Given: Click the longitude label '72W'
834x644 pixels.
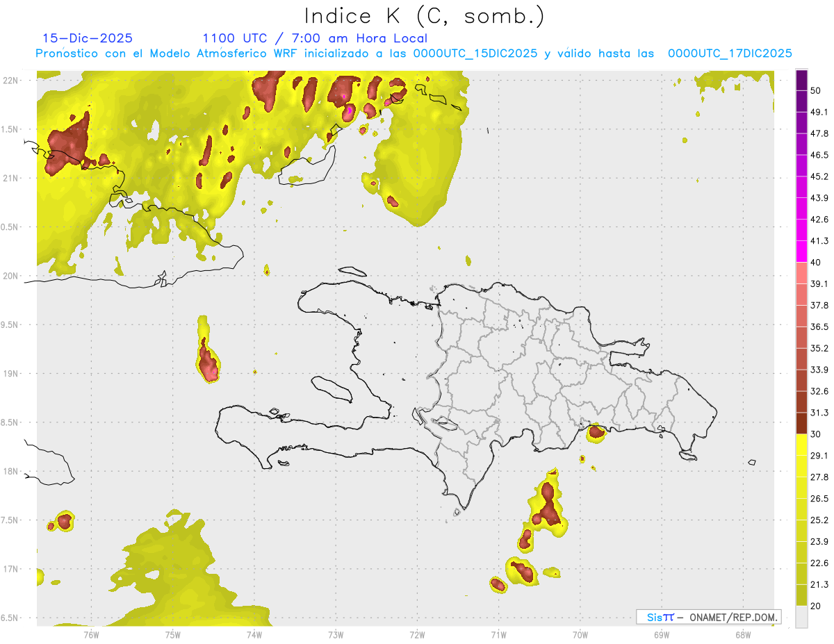Looking at the screenshot, I should click(417, 634).
